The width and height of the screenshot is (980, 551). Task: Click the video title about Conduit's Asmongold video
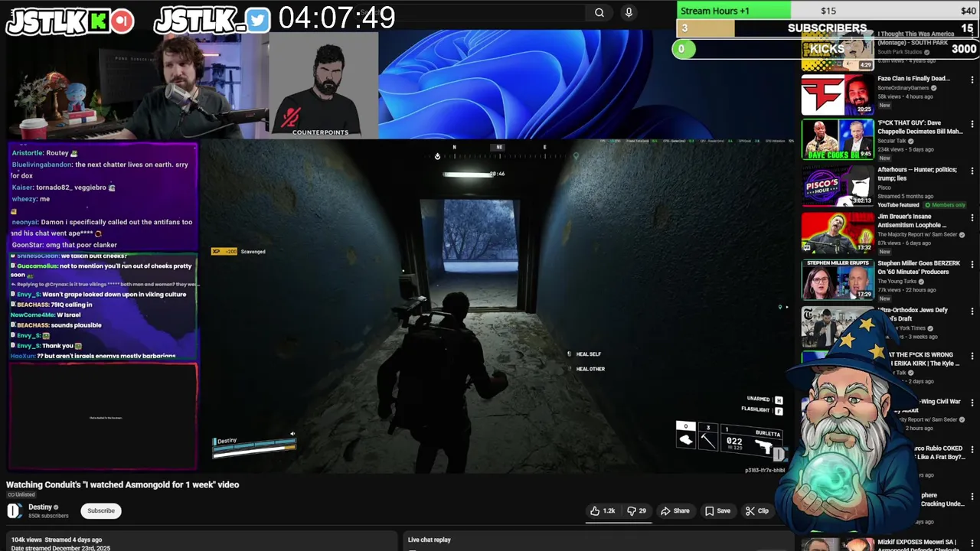pos(122,484)
